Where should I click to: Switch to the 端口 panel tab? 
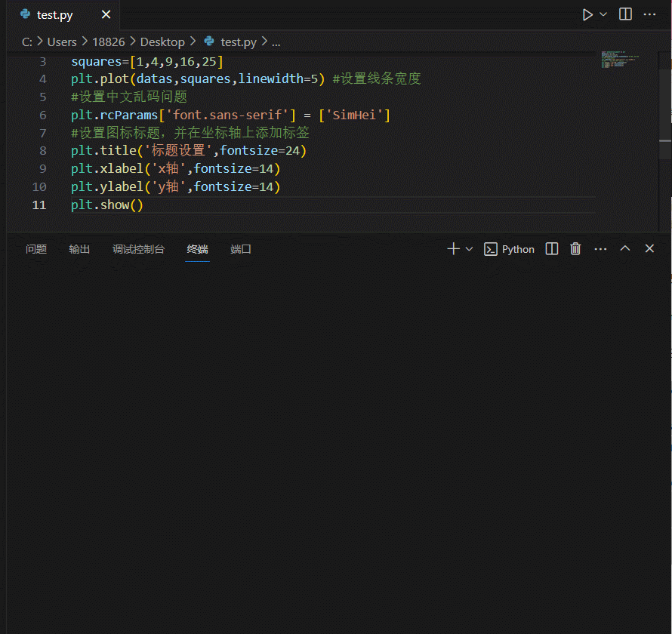tap(240, 249)
